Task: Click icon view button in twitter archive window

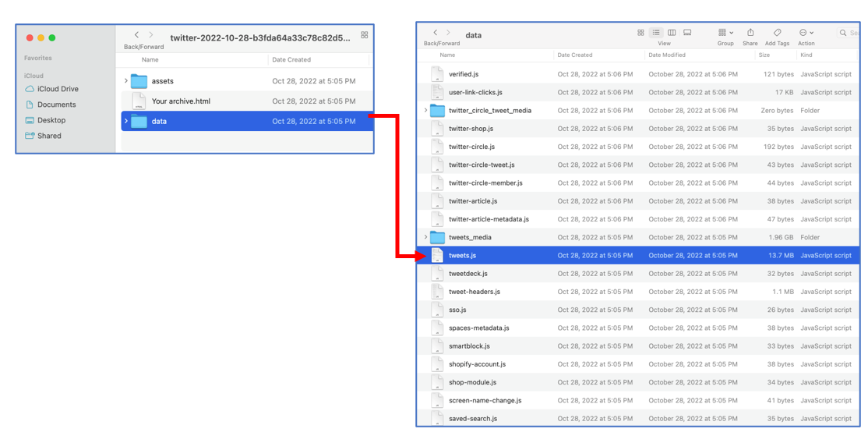Action: click(364, 35)
